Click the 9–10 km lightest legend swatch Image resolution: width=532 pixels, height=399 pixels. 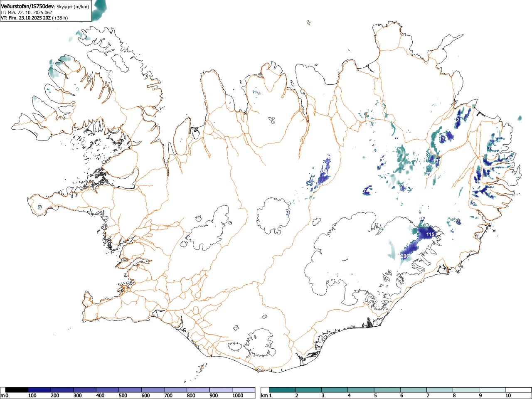492,390
